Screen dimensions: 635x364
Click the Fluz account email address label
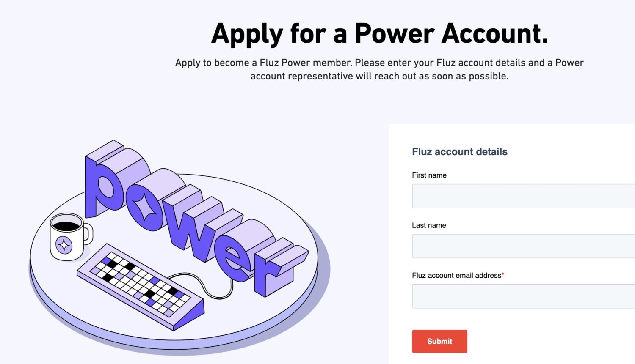pyautogui.click(x=456, y=275)
